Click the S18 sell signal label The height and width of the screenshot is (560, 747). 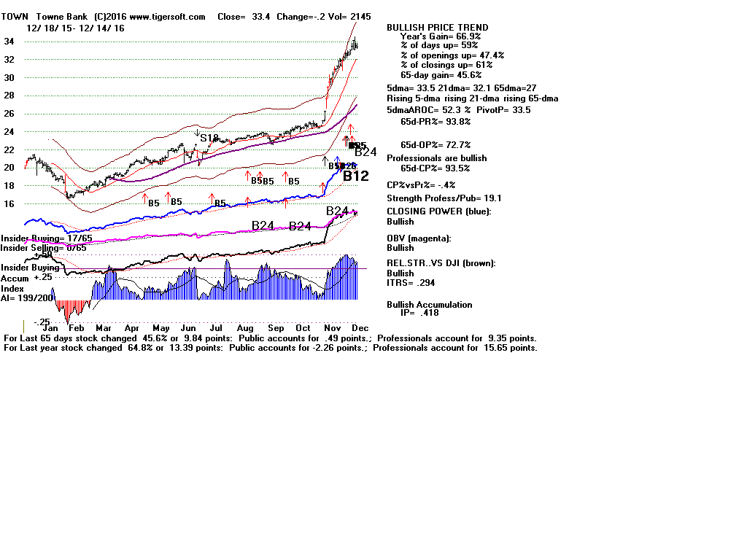[x=209, y=138]
